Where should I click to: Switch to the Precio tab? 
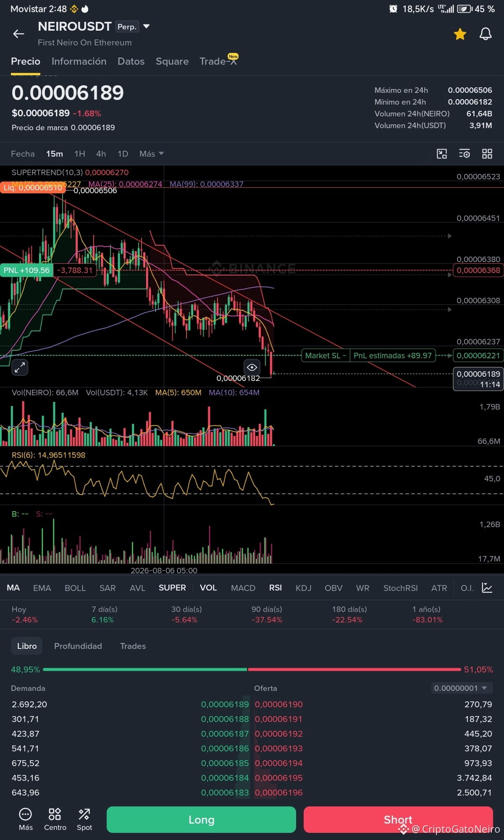pyautogui.click(x=26, y=61)
